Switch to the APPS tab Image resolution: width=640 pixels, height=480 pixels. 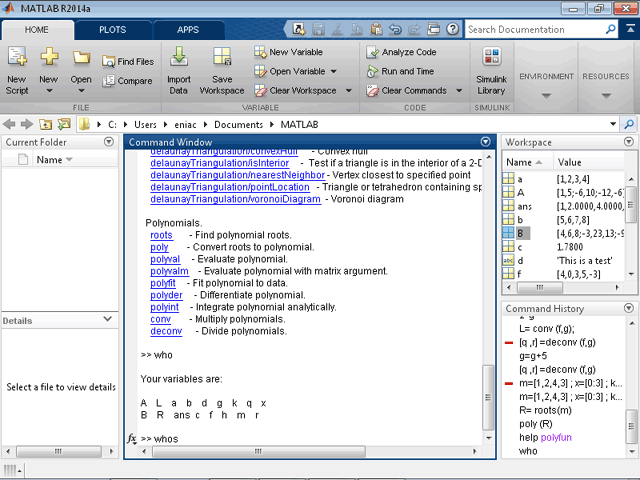pos(187,30)
